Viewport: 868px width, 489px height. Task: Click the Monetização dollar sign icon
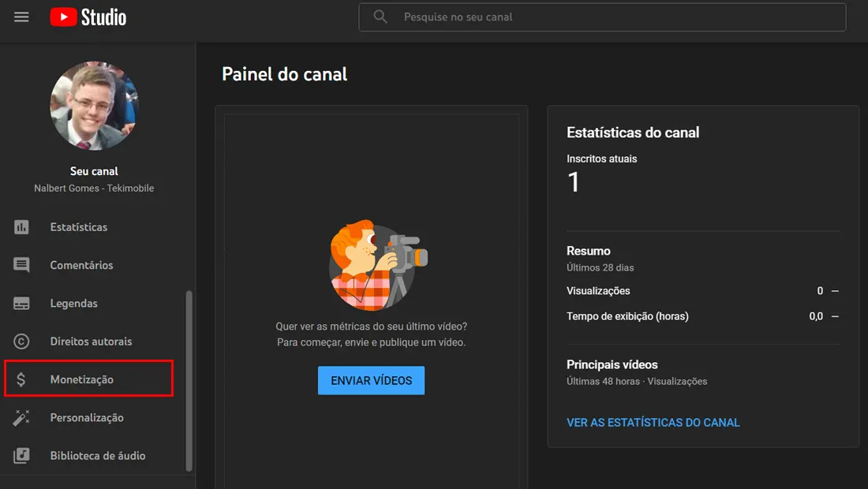click(x=21, y=379)
